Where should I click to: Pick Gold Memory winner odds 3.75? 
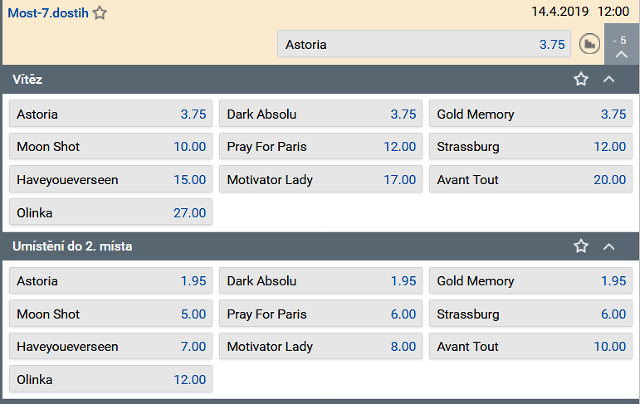(x=531, y=114)
